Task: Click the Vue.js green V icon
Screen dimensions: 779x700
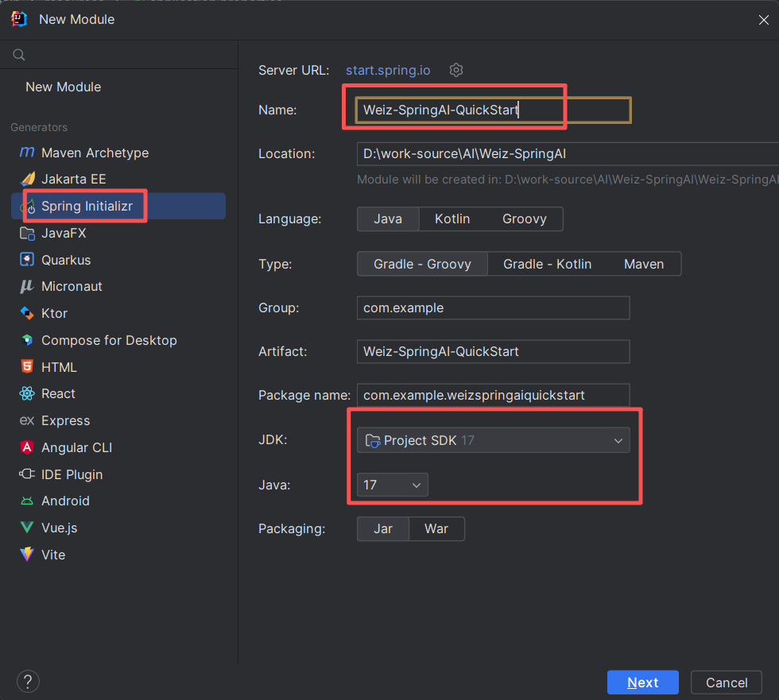Action: (27, 528)
